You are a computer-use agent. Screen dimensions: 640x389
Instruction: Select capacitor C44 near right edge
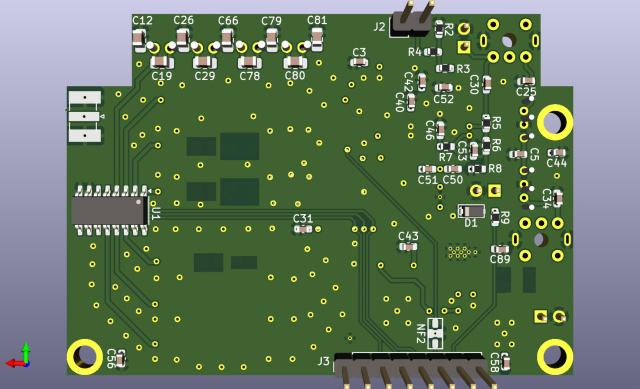557,153
